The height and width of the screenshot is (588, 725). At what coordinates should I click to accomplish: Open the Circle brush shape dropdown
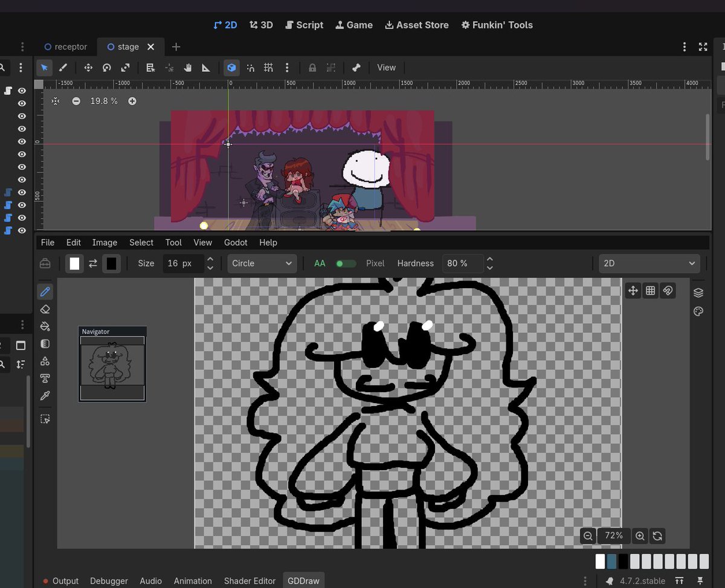point(262,263)
